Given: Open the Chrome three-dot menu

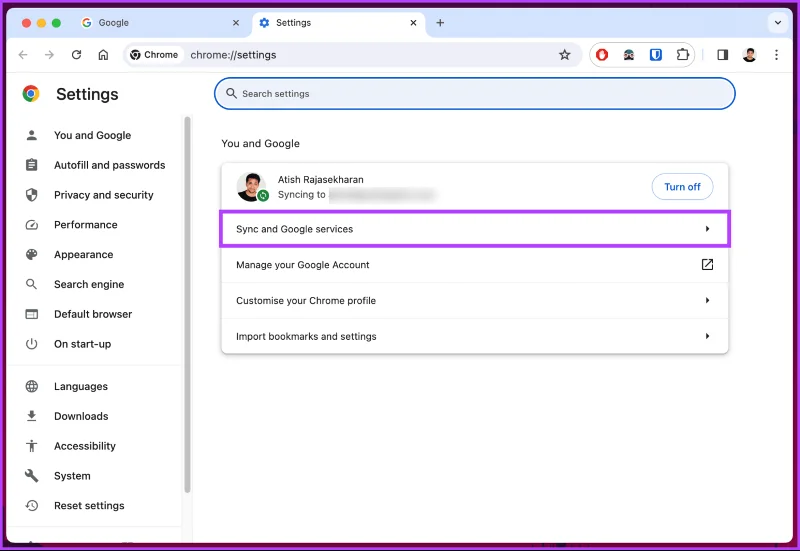Looking at the screenshot, I should tap(777, 55).
